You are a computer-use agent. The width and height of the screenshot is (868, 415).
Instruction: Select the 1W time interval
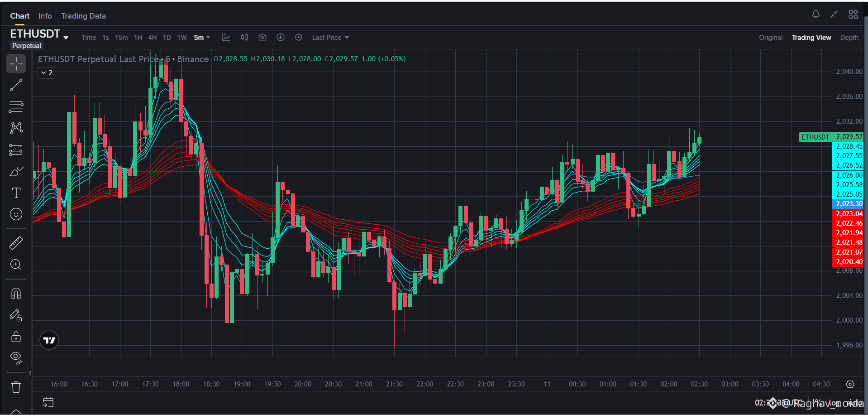(182, 38)
